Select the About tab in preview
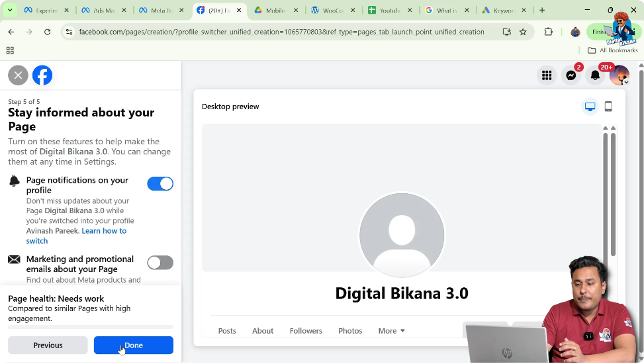Screen dimensions: 644x364 click(263, 331)
